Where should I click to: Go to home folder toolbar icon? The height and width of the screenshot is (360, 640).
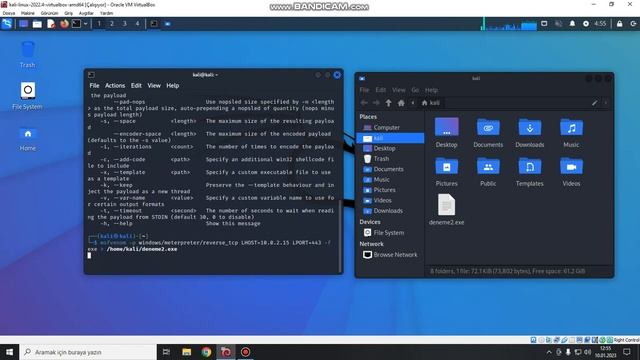coord(401,103)
